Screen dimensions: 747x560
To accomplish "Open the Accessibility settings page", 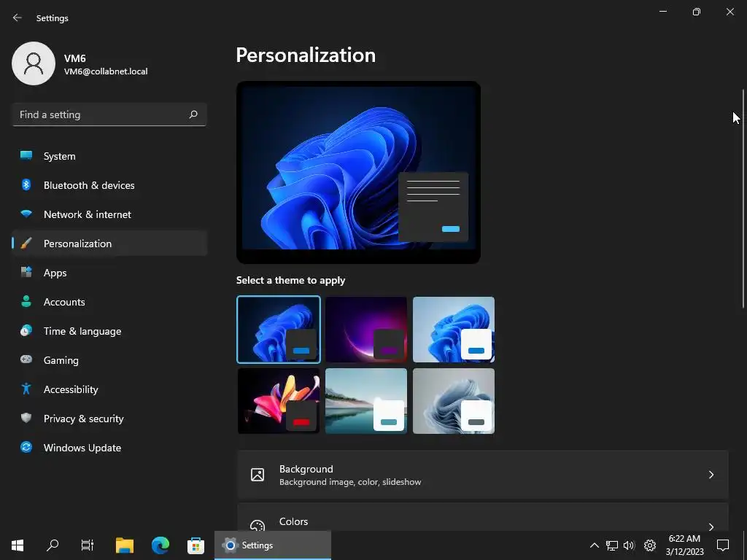I will [109, 389].
